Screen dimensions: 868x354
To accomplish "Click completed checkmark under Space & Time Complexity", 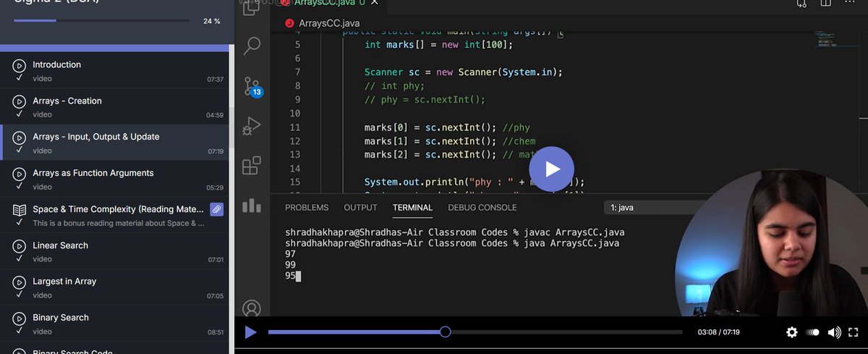I will 20,222.
